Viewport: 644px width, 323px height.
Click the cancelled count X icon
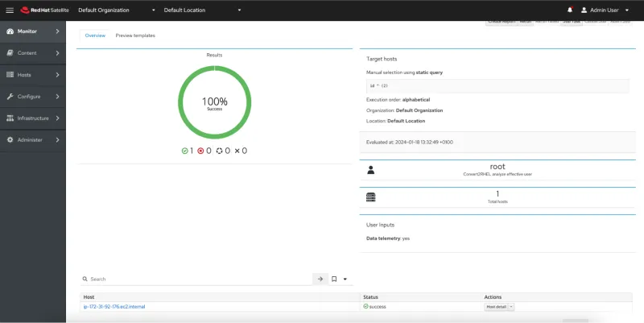point(237,151)
